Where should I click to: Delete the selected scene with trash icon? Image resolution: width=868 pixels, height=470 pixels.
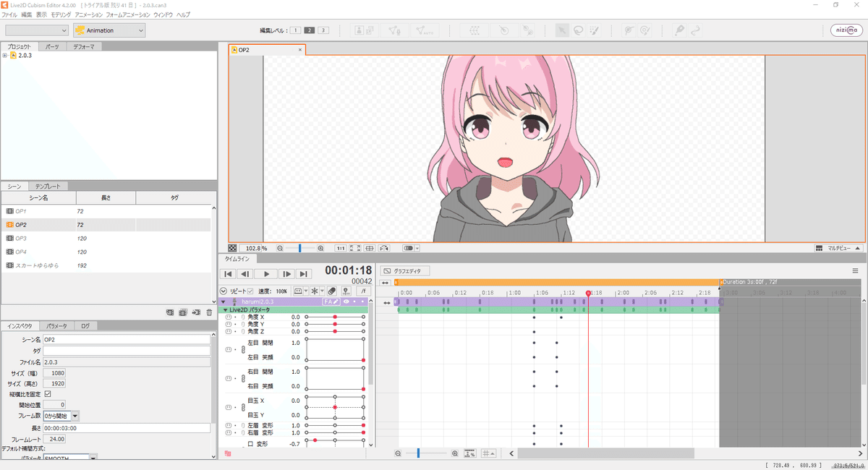click(209, 312)
